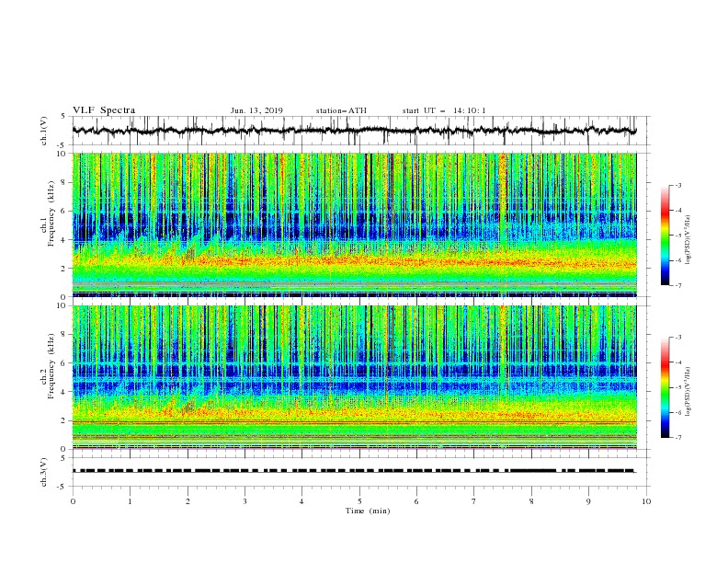Click the ch.3 dashed black signal trace
Viewport: 728px width, 563px height.
point(354,471)
